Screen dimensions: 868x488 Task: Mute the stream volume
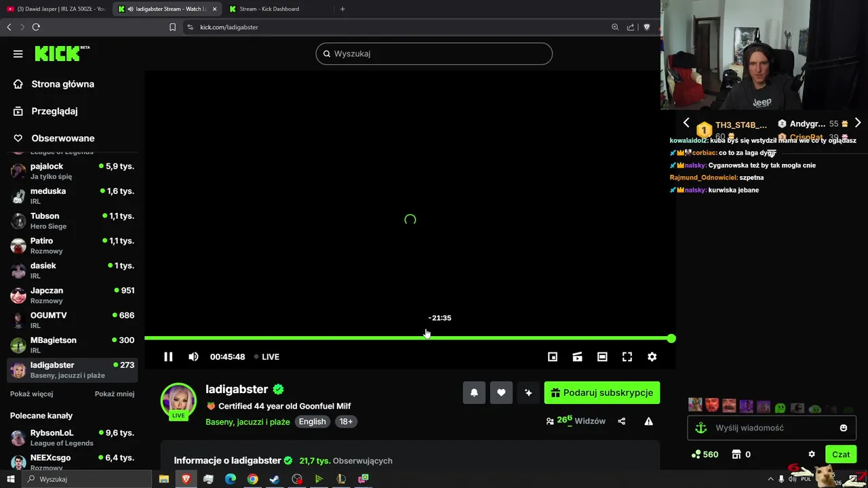(193, 357)
